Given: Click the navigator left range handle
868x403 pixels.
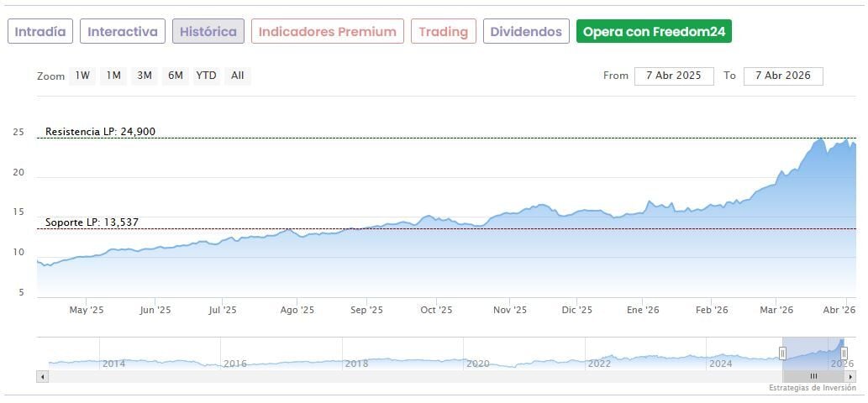Looking at the screenshot, I should pyautogui.click(x=782, y=353).
